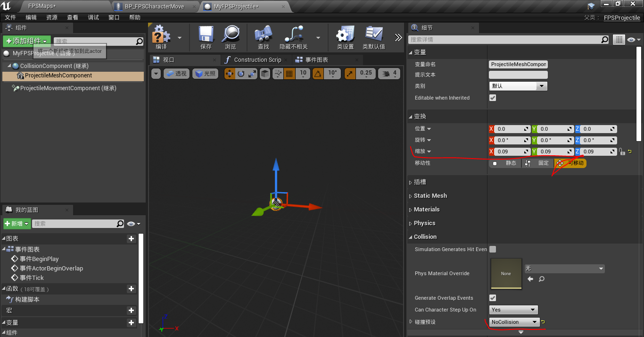Open the 窗口 menu
Image resolution: width=644 pixels, height=337 pixels.
click(x=114, y=17)
